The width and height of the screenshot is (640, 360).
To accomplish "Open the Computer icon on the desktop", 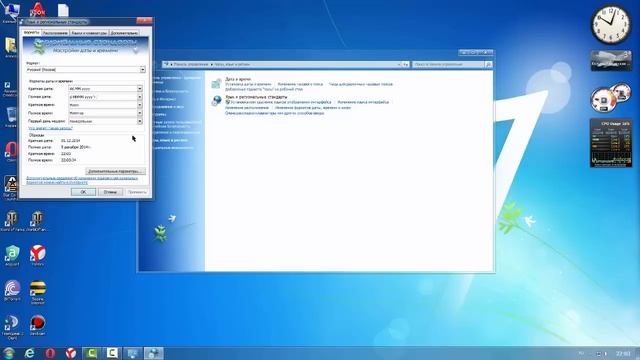I will 11,12.
